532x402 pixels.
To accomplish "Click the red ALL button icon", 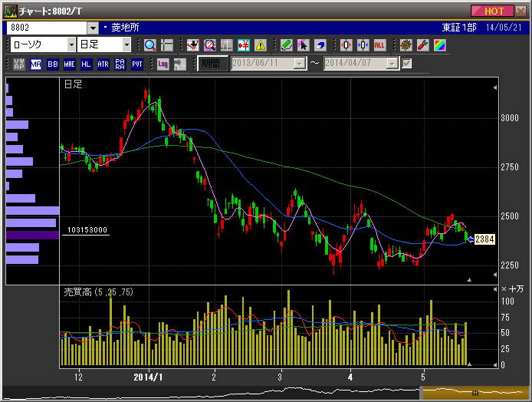I will [379, 44].
